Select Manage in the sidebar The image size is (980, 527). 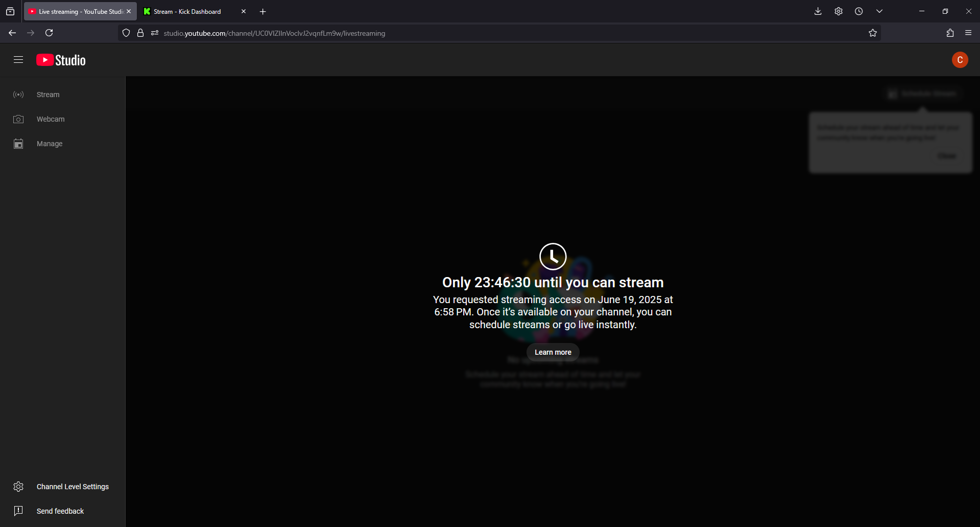[62, 144]
